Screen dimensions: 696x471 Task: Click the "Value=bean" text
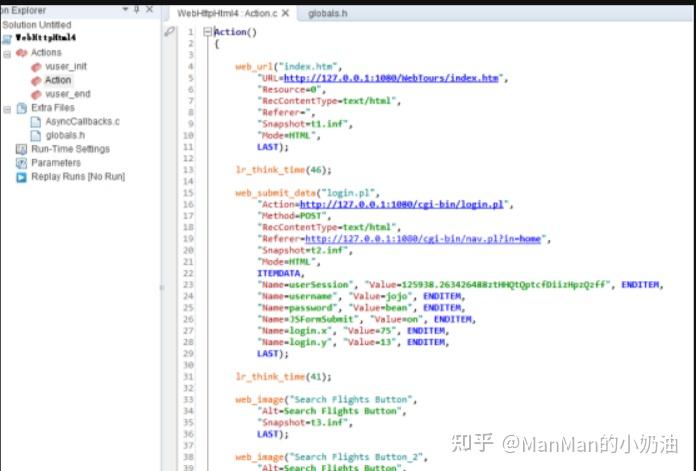pos(382,308)
